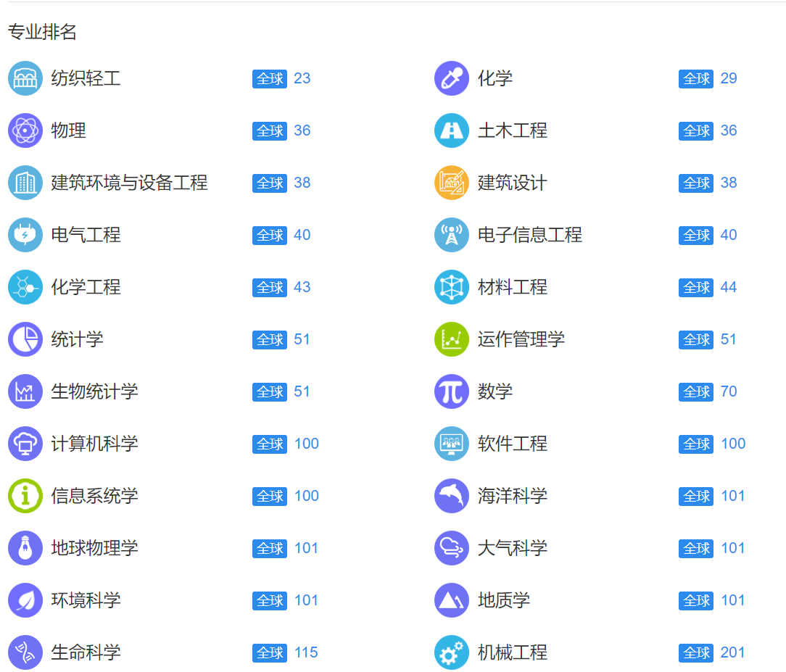The height and width of the screenshot is (672, 786).
Task: Select the 生命科学 DNA icon
Action: [x=25, y=652]
